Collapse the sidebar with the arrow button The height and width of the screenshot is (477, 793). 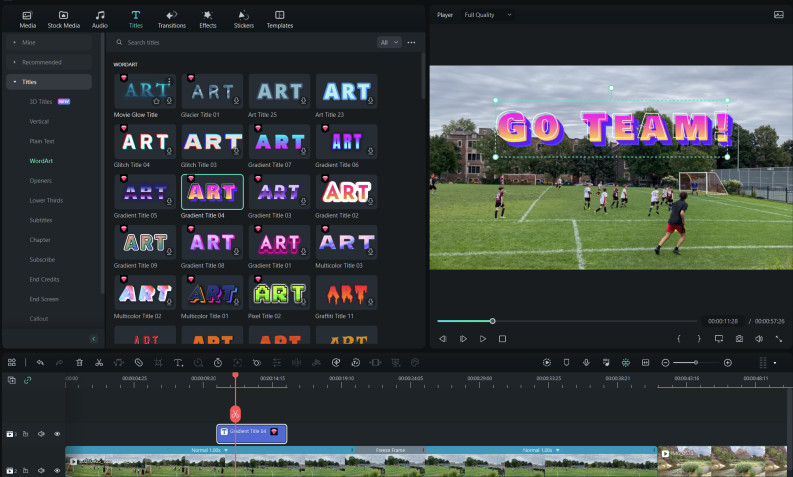click(94, 339)
